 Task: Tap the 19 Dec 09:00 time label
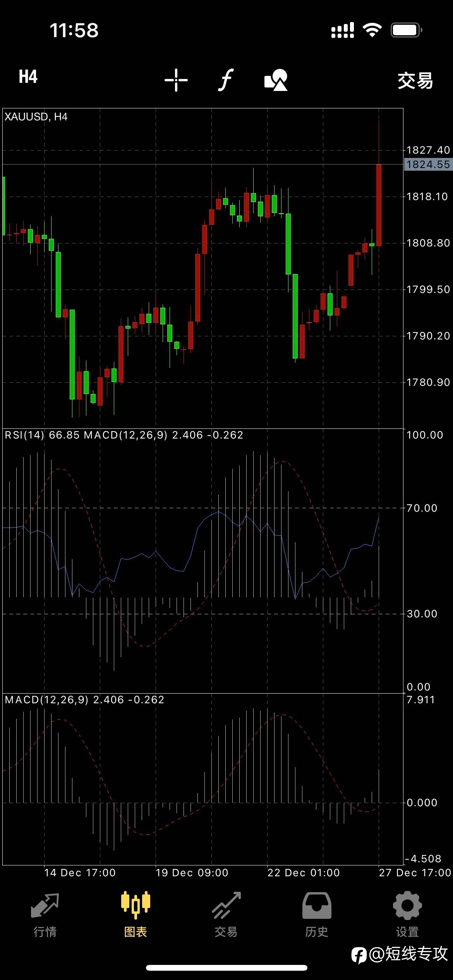point(192,873)
